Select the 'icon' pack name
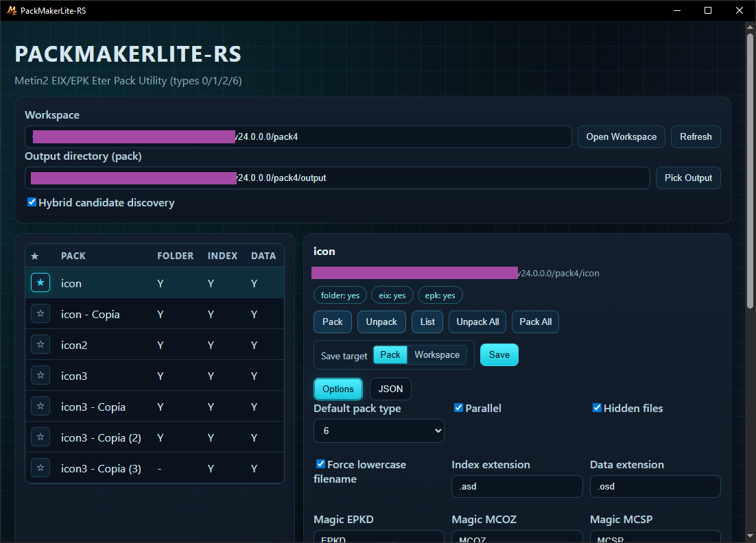 (71, 283)
